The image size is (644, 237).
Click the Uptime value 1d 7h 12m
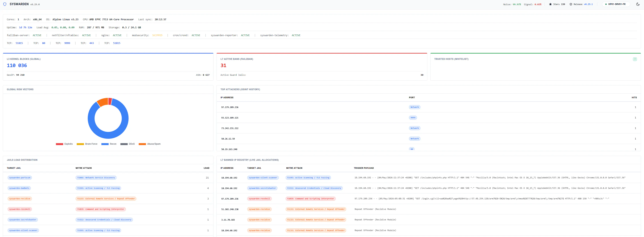[x=26, y=28]
